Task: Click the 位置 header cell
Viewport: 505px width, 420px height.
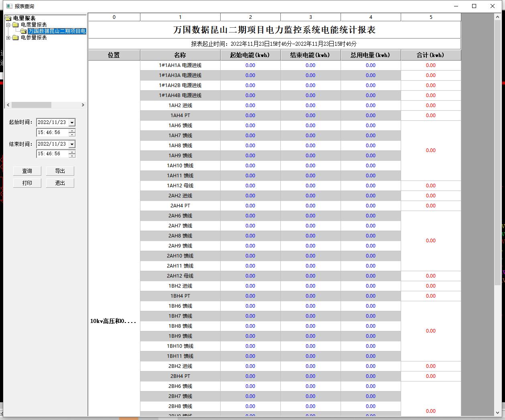Action: [x=114, y=55]
